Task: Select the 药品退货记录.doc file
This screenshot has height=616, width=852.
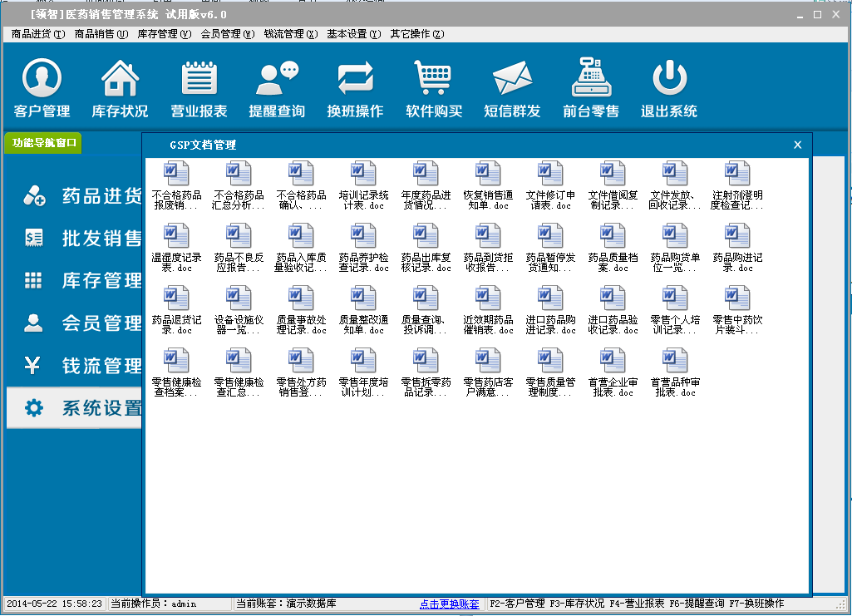Action: click(176, 308)
